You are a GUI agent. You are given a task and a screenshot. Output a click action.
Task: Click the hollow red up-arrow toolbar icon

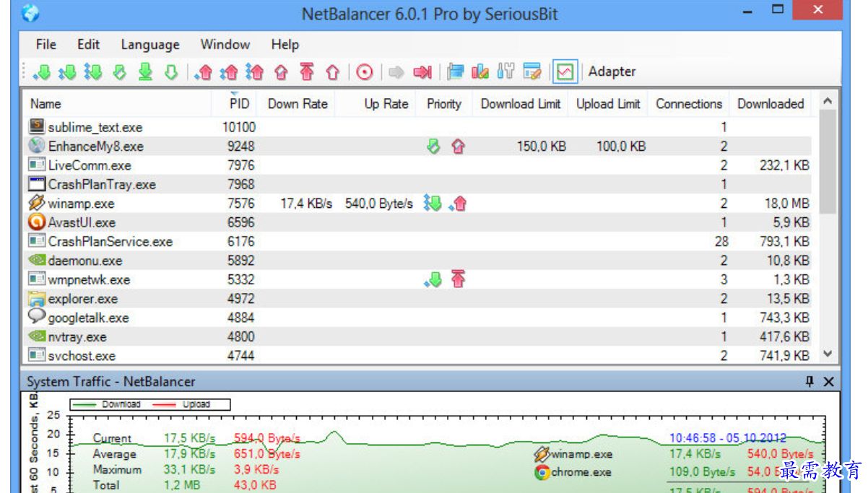tap(332, 71)
